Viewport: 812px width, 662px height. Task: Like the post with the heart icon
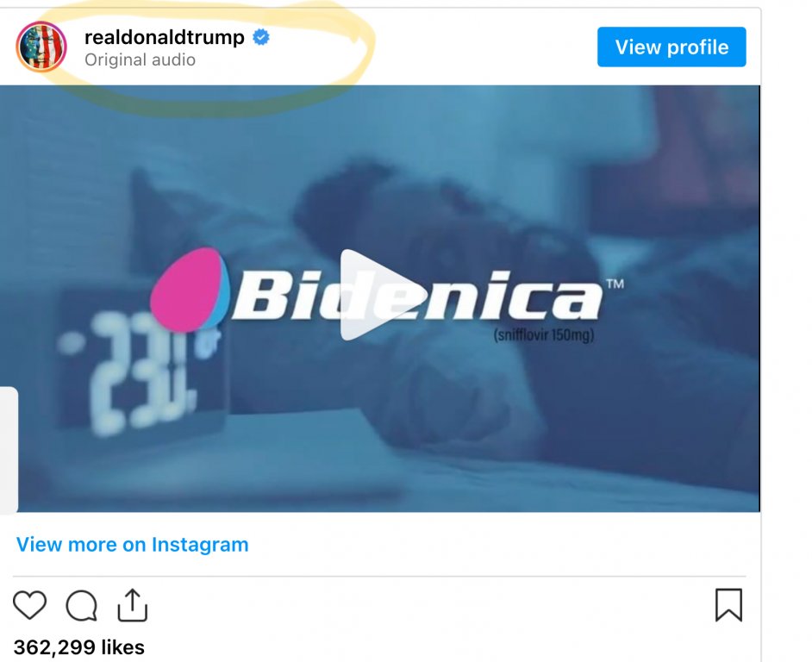pyautogui.click(x=29, y=604)
